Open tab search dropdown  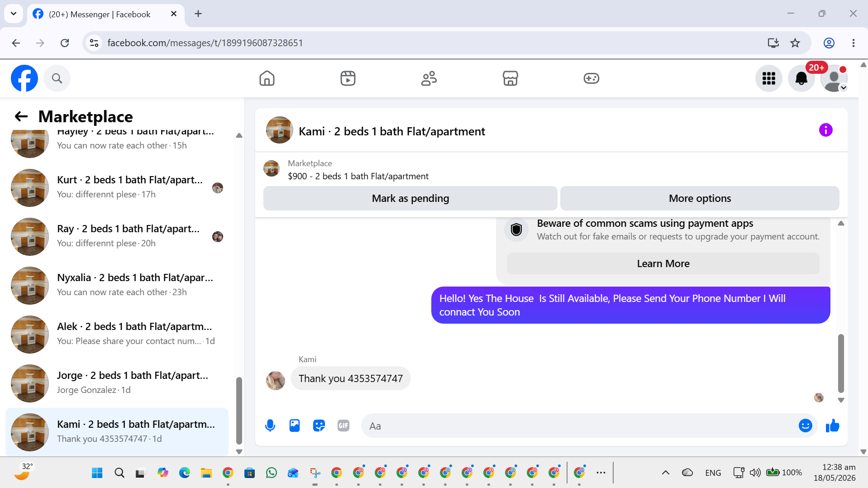(14, 14)
